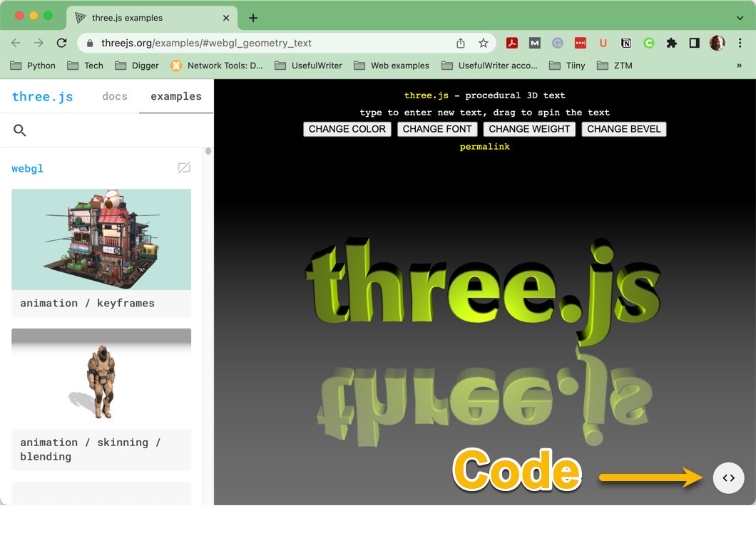
Task: Open the yellow permalink link
Action: coord(484,147)
